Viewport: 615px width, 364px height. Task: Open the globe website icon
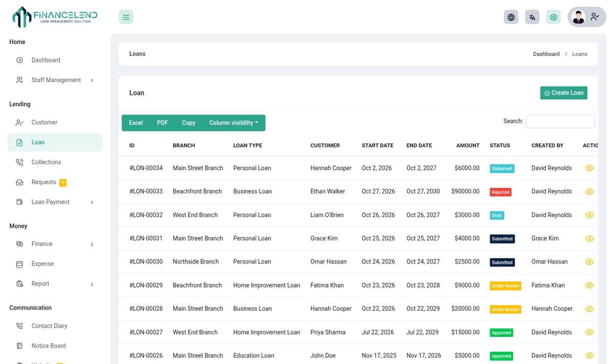click(x=511, y=17)
